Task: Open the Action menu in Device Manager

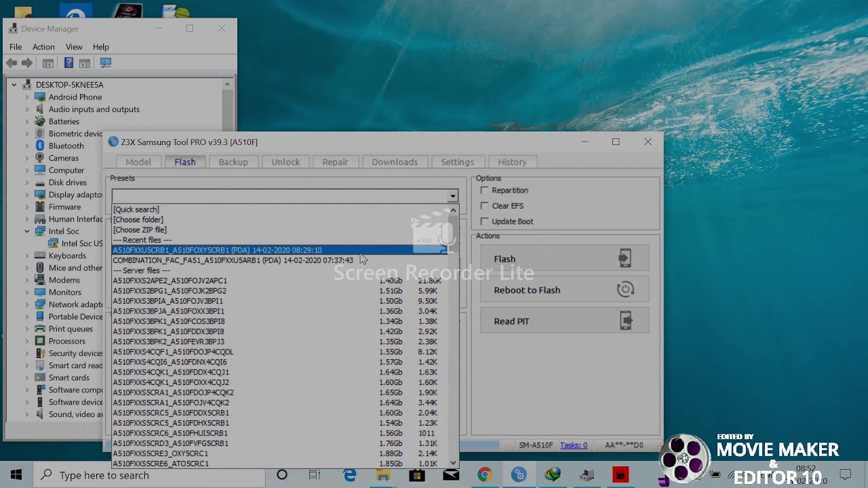Action: 43,47
